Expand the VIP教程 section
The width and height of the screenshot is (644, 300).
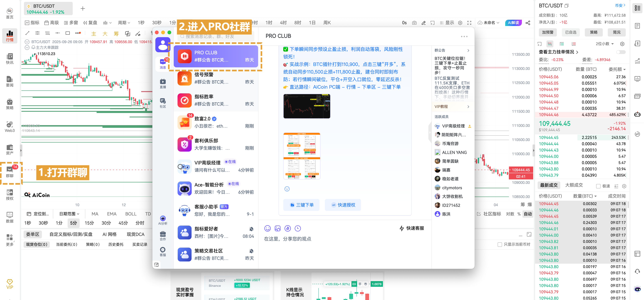pos(452,107)
